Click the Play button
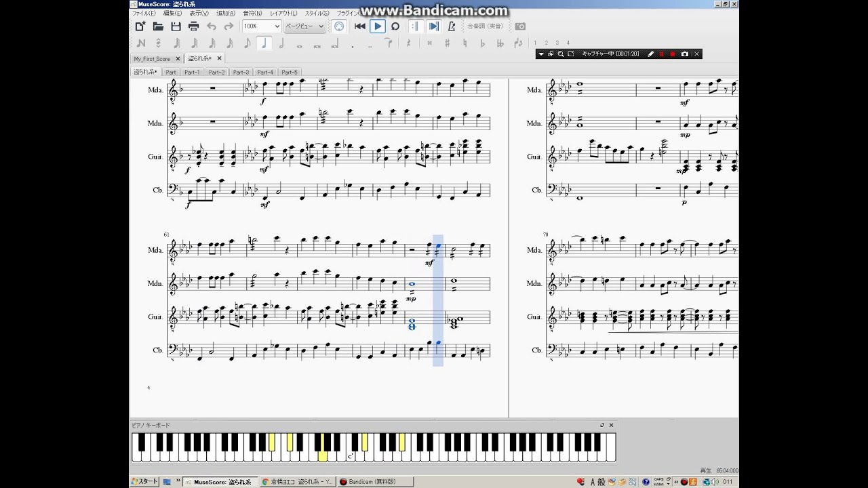This screenshot has height=488, width=868. [x=378, y=26]
